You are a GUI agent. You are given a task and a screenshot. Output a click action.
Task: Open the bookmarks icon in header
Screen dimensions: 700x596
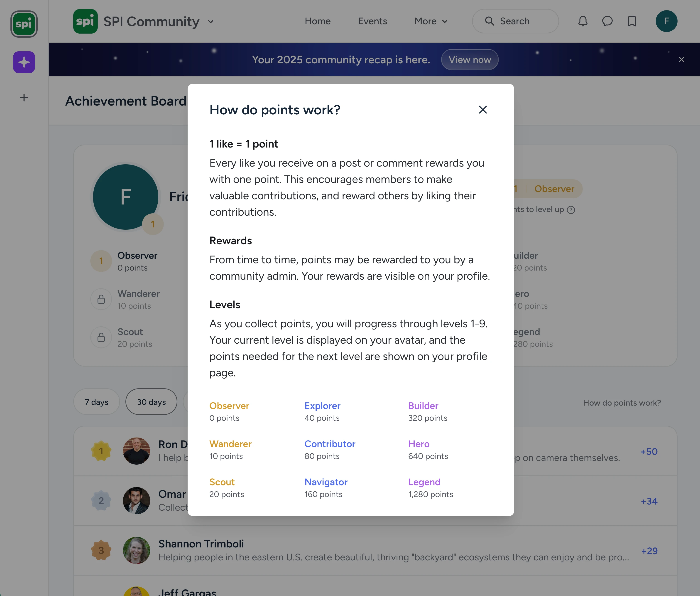point(632,21)
